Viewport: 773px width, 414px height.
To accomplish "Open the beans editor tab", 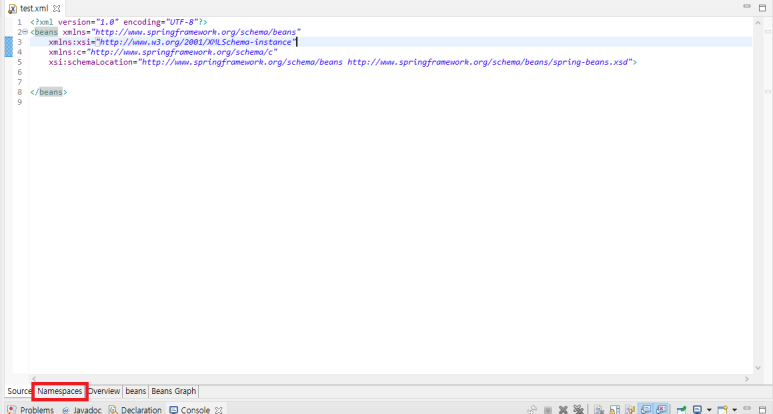I will pyautogui.click(x=136, y=391).
